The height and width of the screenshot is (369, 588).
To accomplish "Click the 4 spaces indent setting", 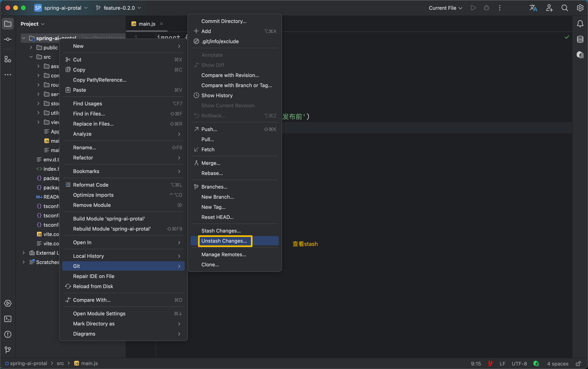I will click(557, 364).
